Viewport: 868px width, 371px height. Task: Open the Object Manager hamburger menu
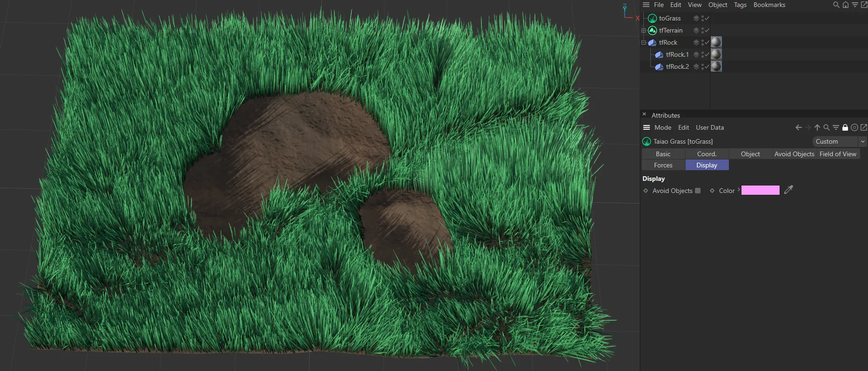(646, 5)
